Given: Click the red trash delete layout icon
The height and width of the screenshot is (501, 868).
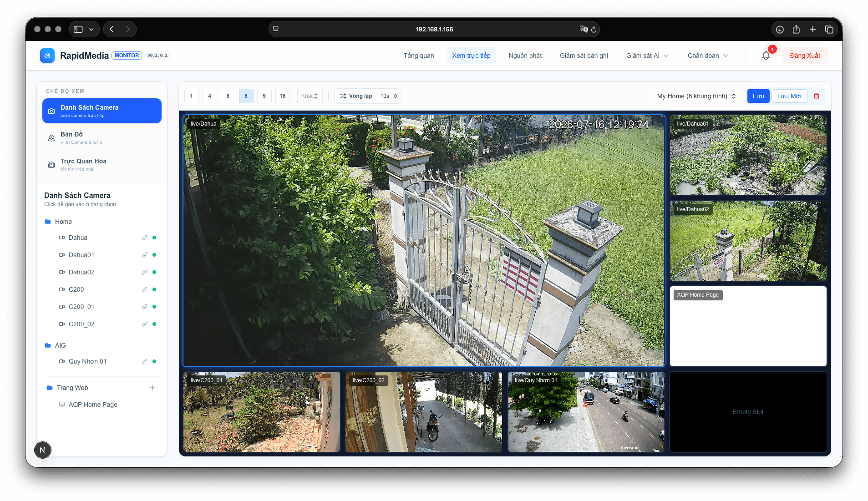Looking at the screenshot, I should pyautogui.click(x=817, y=96).
